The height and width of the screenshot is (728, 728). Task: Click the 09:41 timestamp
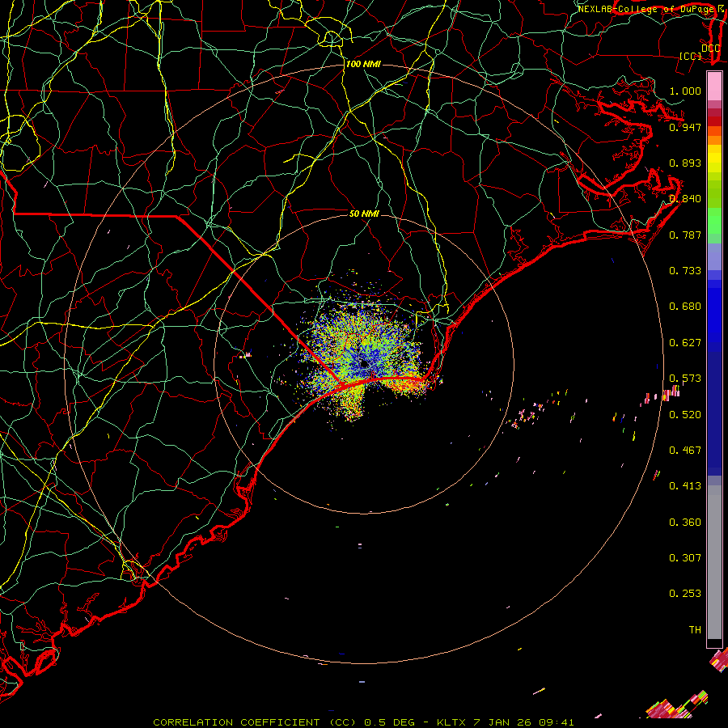coord(557,722)
